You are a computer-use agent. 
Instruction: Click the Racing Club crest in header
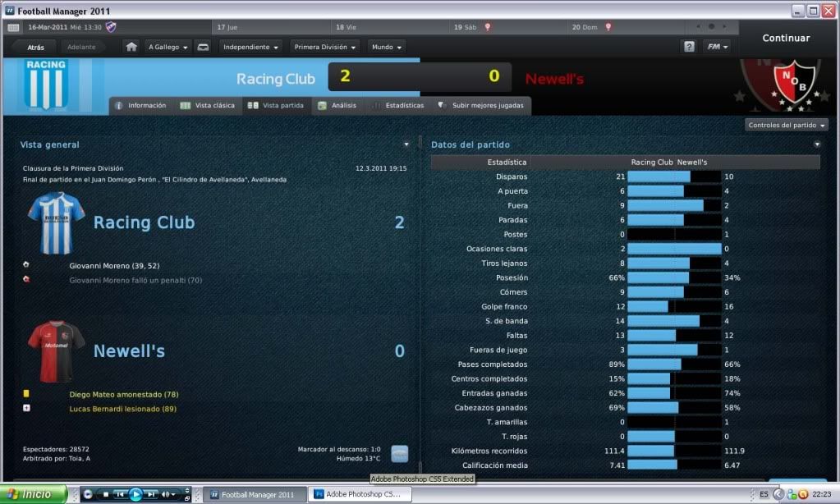pos(46,85)
